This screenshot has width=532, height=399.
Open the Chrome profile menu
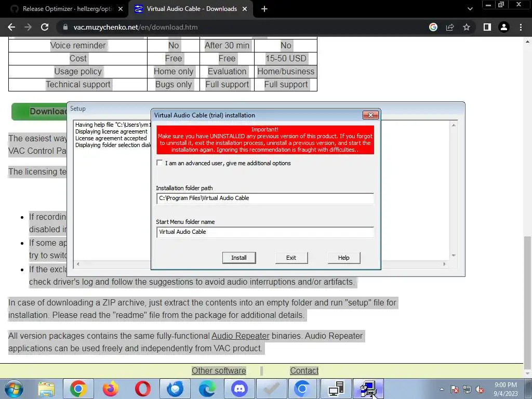coord(504,27)
